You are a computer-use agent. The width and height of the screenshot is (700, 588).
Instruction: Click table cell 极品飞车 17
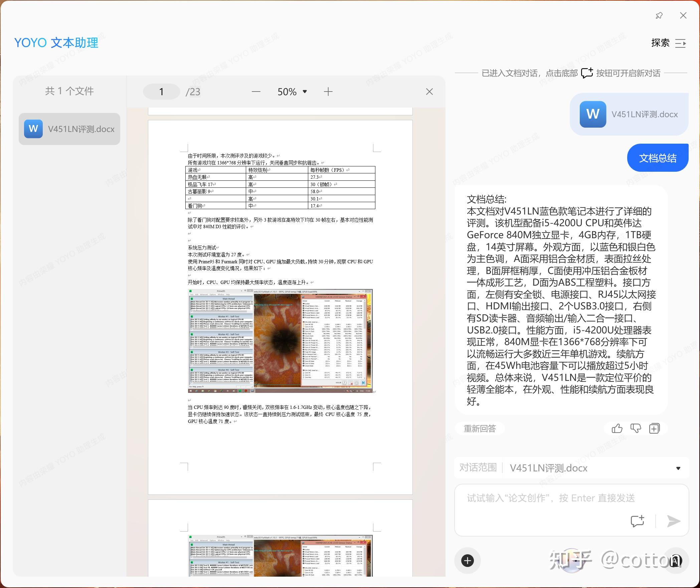point(216,184)
